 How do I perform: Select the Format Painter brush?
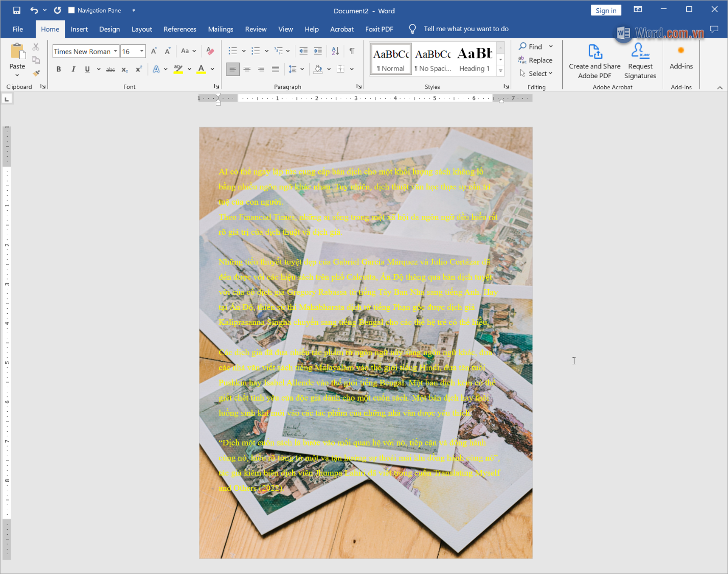coord(36,73)
